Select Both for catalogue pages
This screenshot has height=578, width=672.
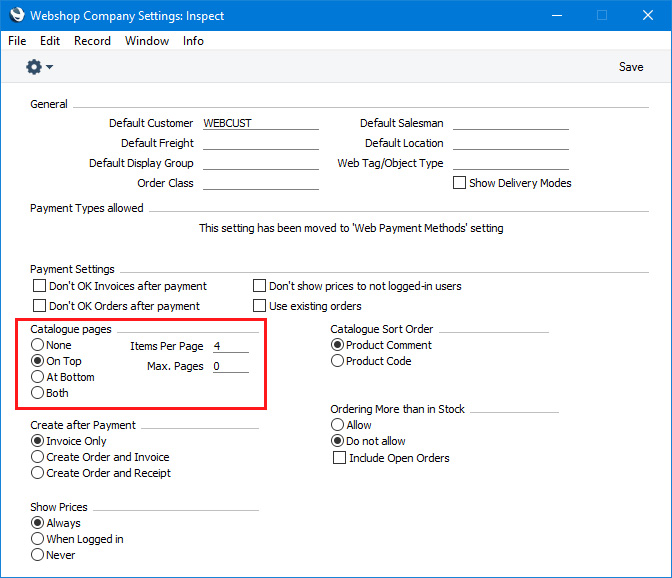[x=38, y=392]
